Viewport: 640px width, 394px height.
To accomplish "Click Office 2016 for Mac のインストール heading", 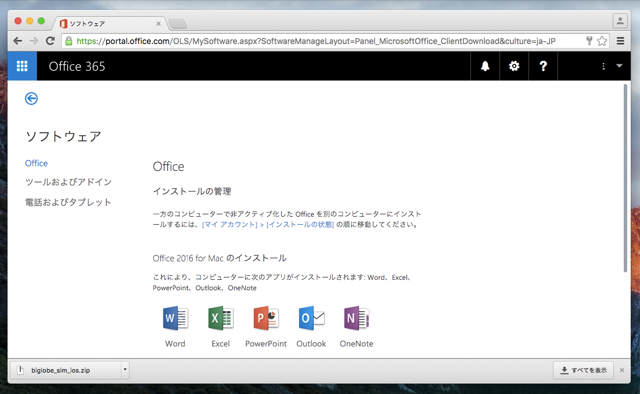I will [x=220, y=258].
